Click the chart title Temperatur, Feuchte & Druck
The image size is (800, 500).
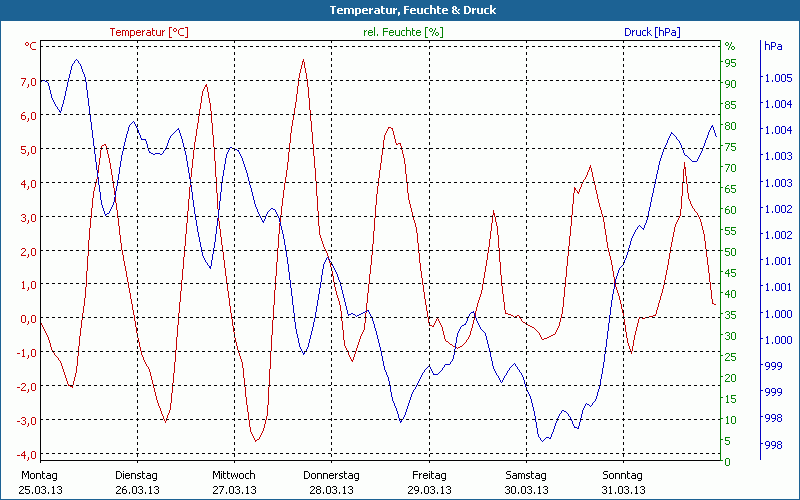tap(399, 10)
